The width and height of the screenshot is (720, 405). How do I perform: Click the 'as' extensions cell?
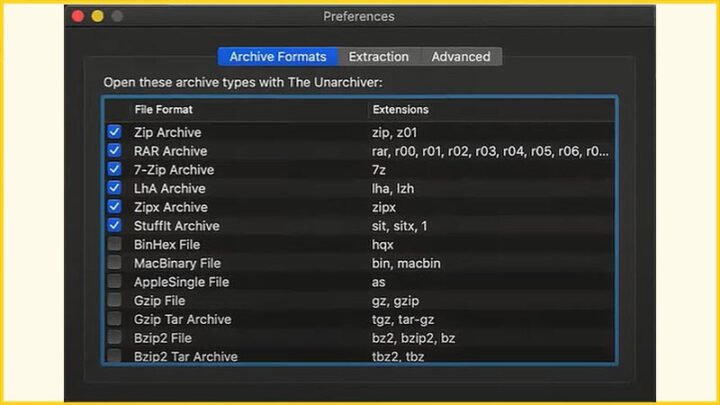[378, 282]
